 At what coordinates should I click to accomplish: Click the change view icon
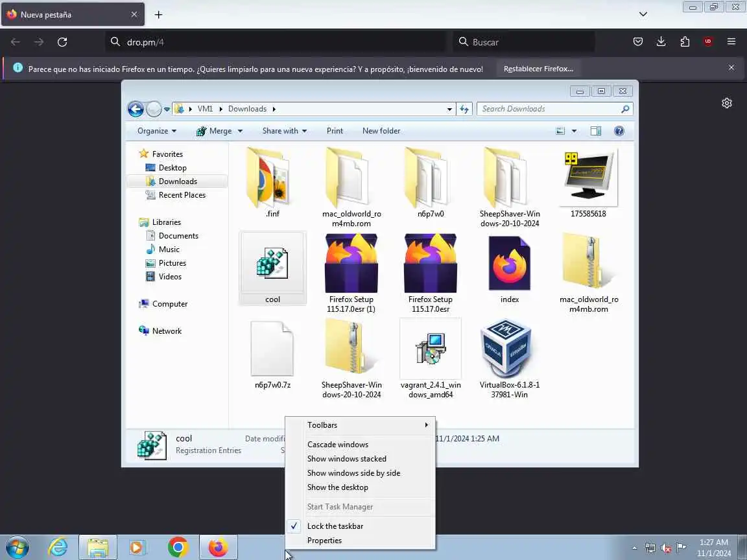[x=560, y=131]
